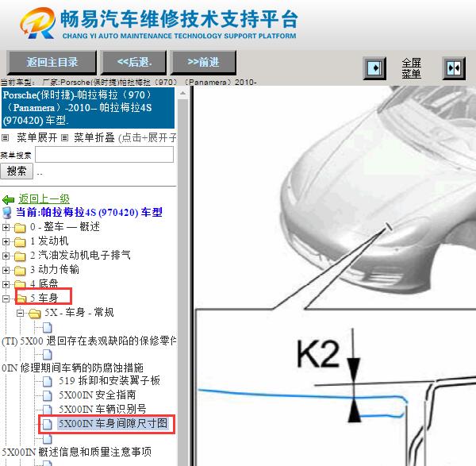Click the K2 gap dimension diagram
Viewport: 476px width, 466px height.
[x=335, y=387]
